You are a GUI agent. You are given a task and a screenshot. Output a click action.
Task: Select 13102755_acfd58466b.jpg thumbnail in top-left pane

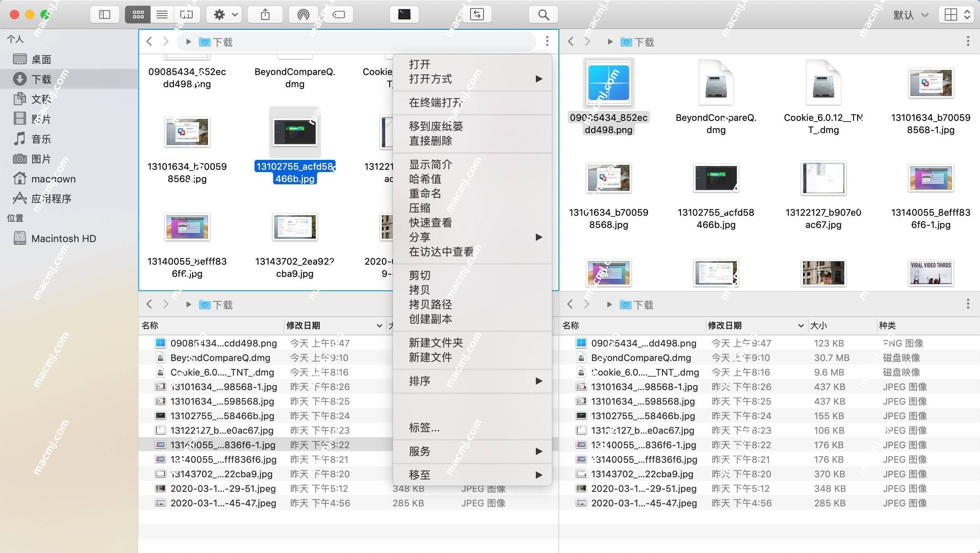[295, 132]
